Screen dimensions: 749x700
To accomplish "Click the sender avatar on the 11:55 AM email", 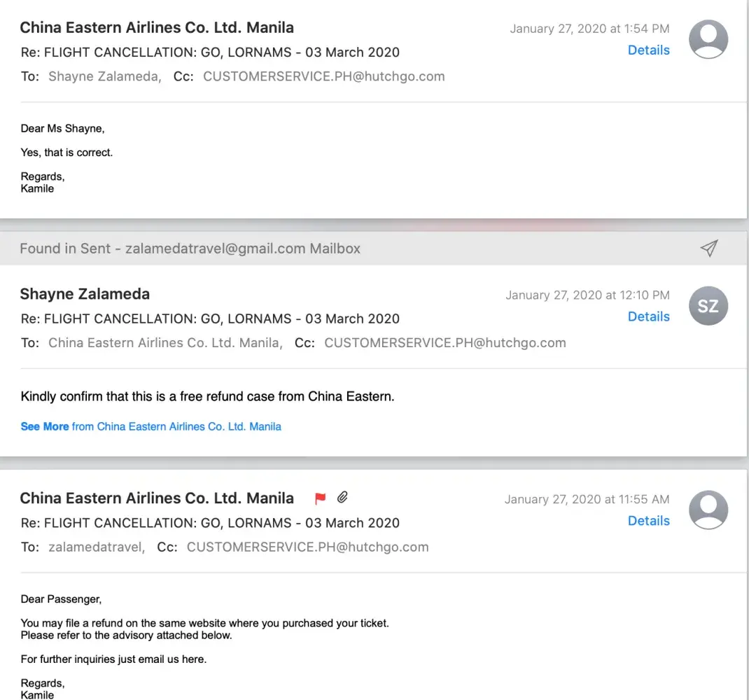I will click(708, 510).
